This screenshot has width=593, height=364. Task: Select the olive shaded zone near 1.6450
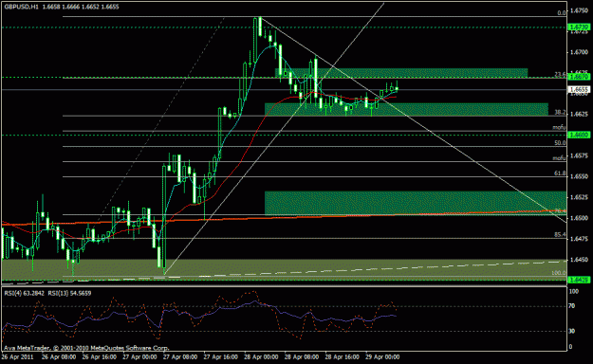point(284,269)
